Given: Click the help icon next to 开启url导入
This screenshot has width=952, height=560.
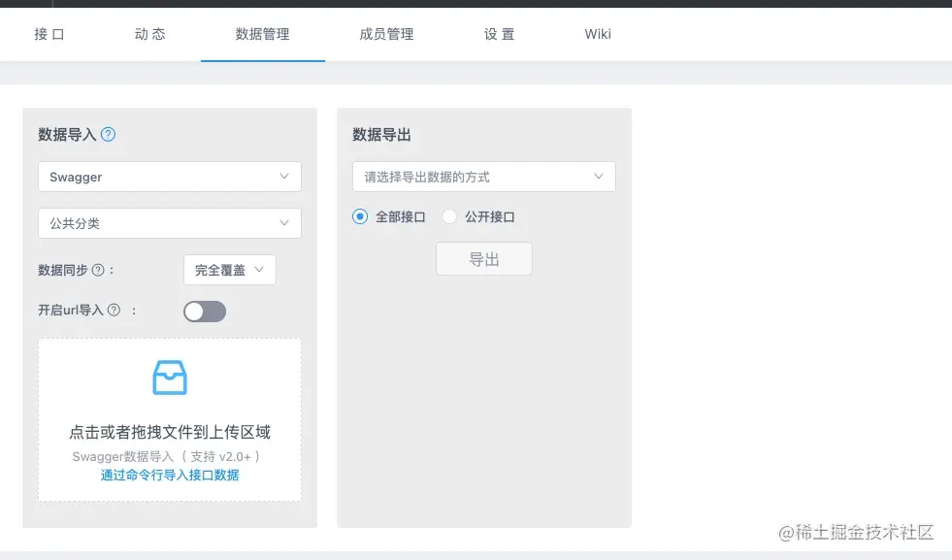Looking at the screenshot, I should click(114, 310).
